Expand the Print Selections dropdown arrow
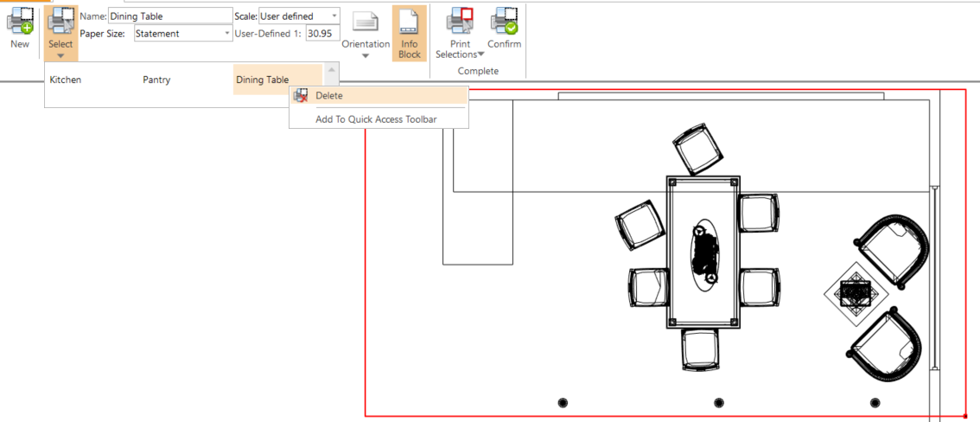The height and width of the screenshot is (422, 980). point(480,54)
